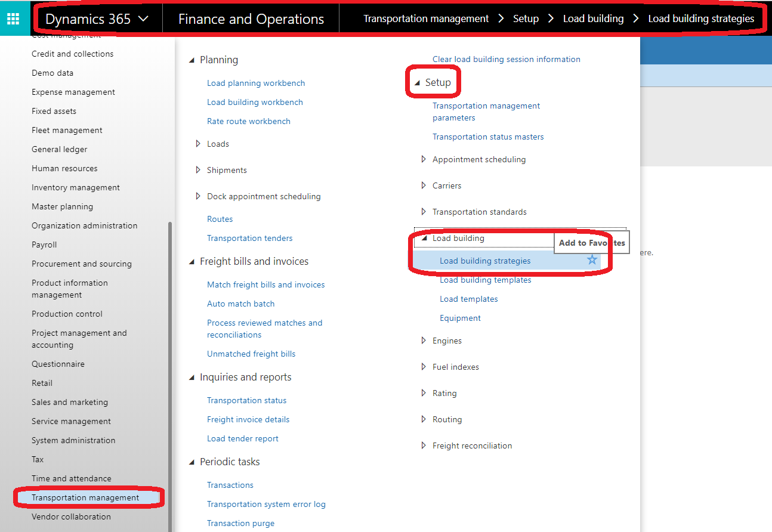
Task: Open the Dynamics 365 dropdown
Action: (97, 19)
